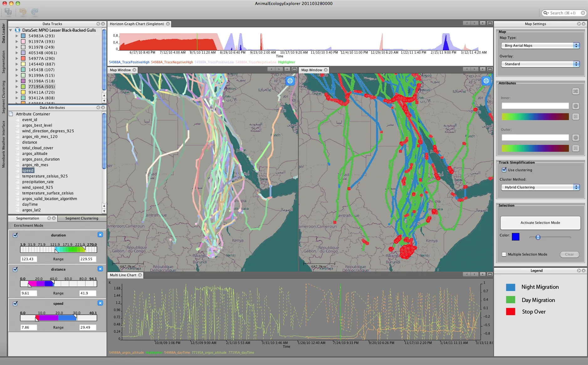Click the redo arrow in the toolbar
This screenshot has height=365, width=588.
[34, 12]
